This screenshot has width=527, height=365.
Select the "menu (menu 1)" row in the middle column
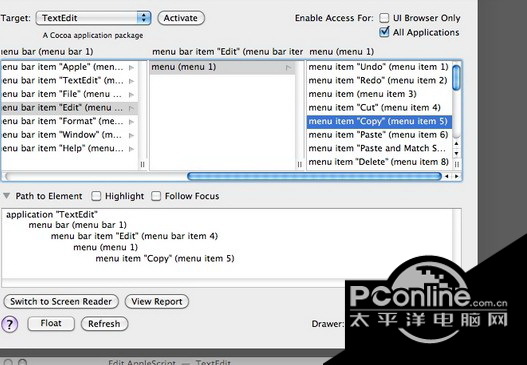[222, 67]
